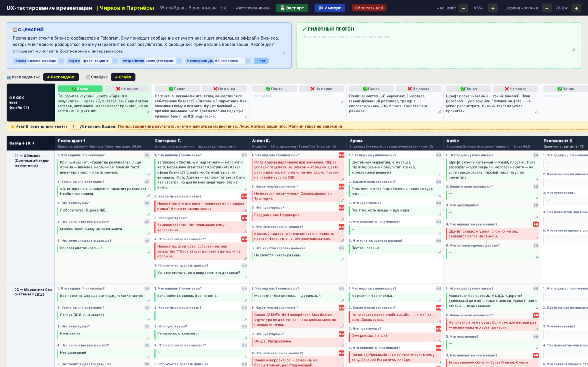Image resolution: width=588 pixels, height=367 pixels.
Task: Toggle grey ФИ badge on Антон К. slide 01 question 5
Action: (x=341, y=248)
